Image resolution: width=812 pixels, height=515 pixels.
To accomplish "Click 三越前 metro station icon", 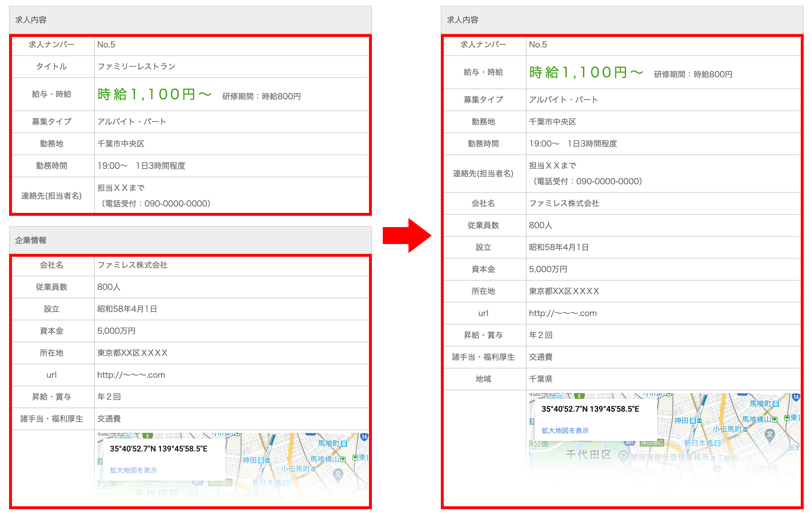I will tap(713, 458).
